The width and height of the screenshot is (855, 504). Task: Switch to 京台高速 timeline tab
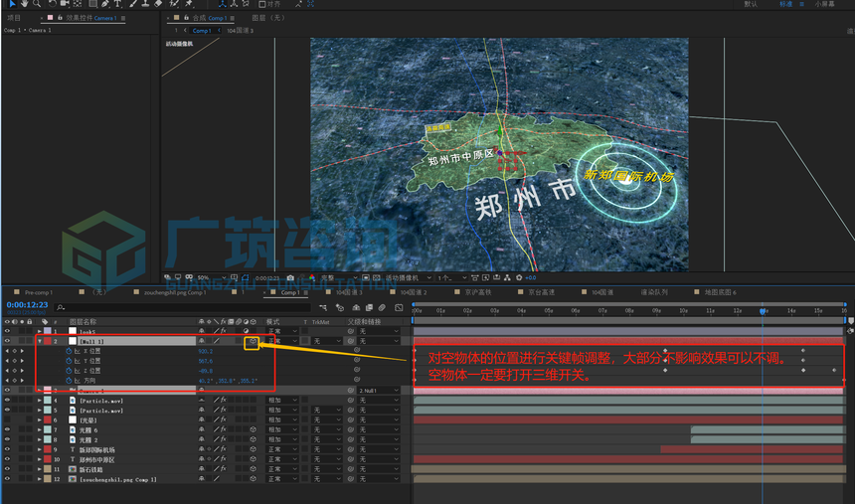[541, 292]
